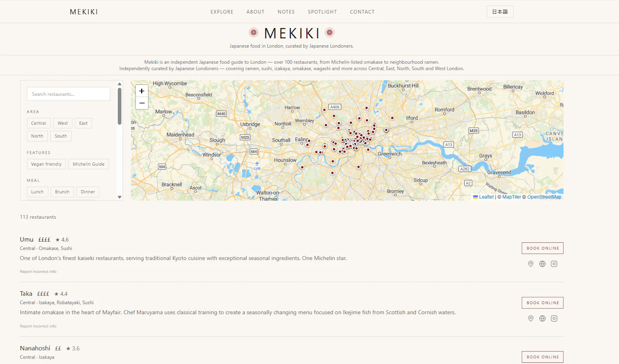The image size is (619, 364).
Task: Open the Spotlight nav item
Action: (323, 12)
